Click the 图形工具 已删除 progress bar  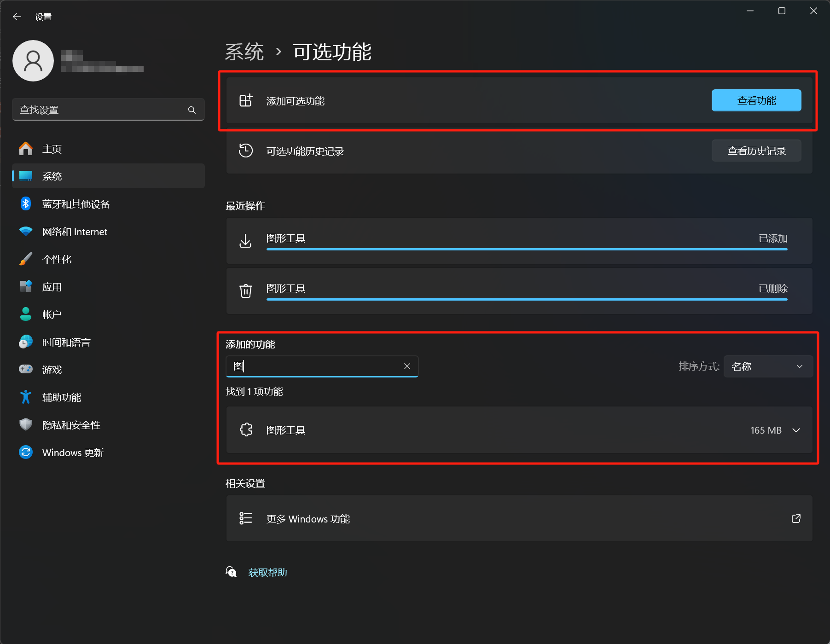tap(527, 300)
